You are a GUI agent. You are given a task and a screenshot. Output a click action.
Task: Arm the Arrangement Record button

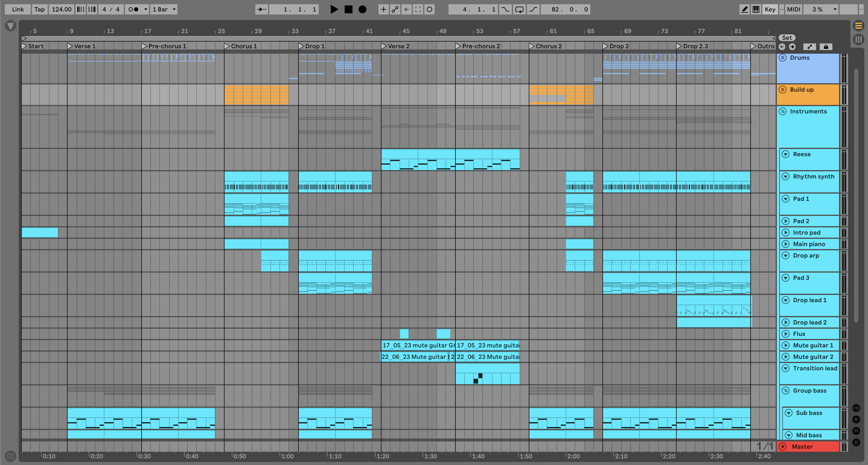pyautogui.click(x=362, y=9)
